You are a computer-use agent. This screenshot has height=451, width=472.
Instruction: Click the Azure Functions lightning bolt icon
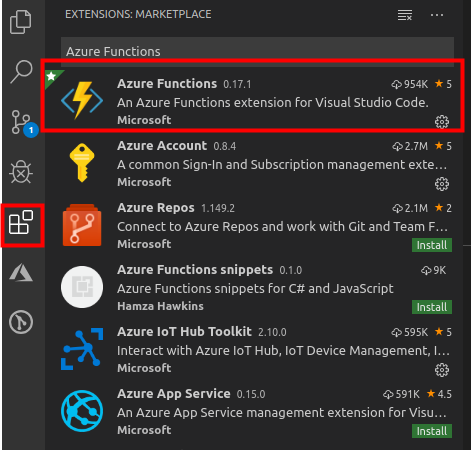(x=82, y=100)
